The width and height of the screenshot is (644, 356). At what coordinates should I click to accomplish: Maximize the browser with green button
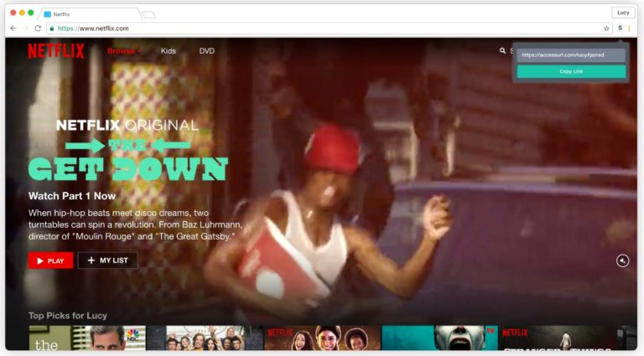[x=31, y=13]
